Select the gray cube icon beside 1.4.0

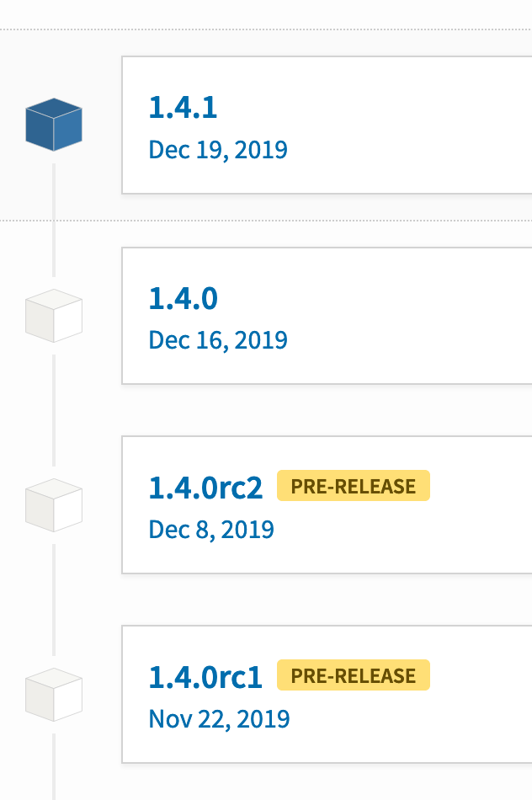click(53, 315)
